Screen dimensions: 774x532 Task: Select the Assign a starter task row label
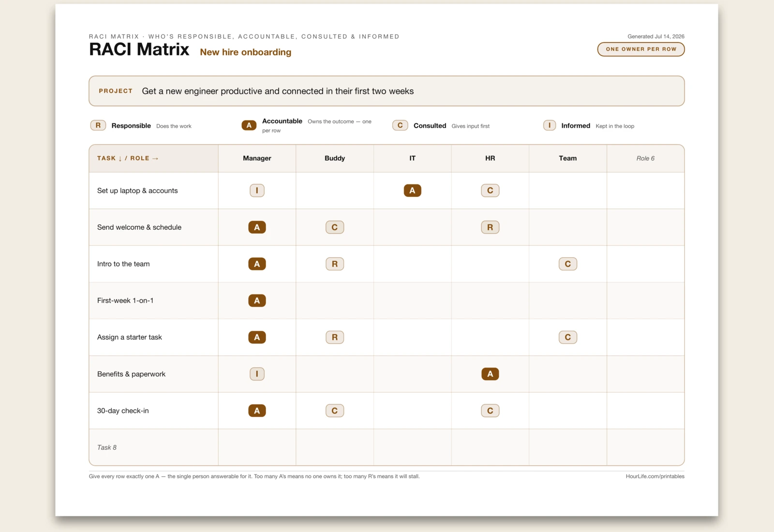point(130,337)
